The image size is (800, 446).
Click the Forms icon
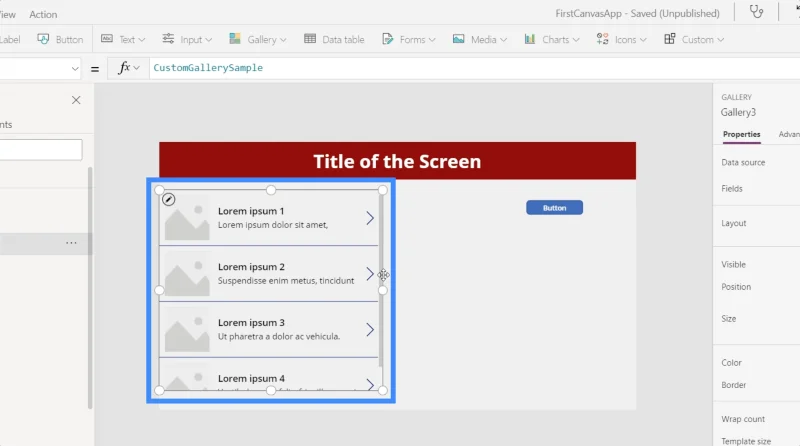pyautogui.click(x=388, y=39)
